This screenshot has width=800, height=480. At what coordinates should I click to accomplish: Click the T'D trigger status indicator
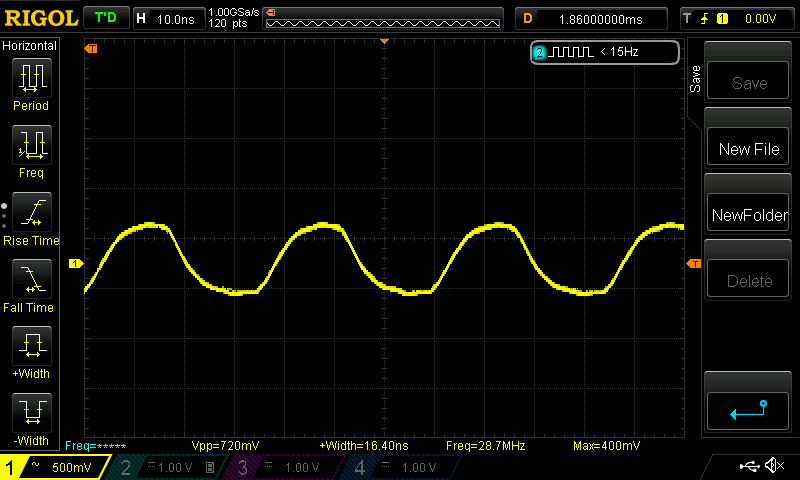click(106, 18)
